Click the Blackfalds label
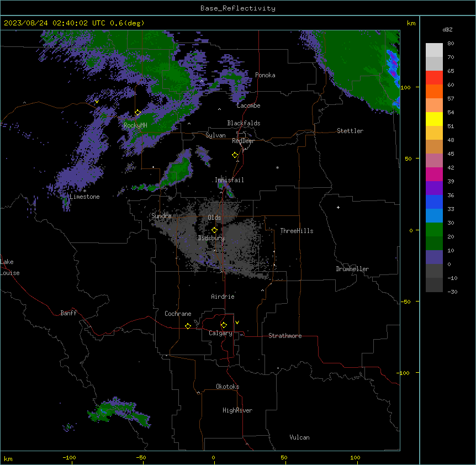The height and width of the screenshot is (465, 476). 244,123
